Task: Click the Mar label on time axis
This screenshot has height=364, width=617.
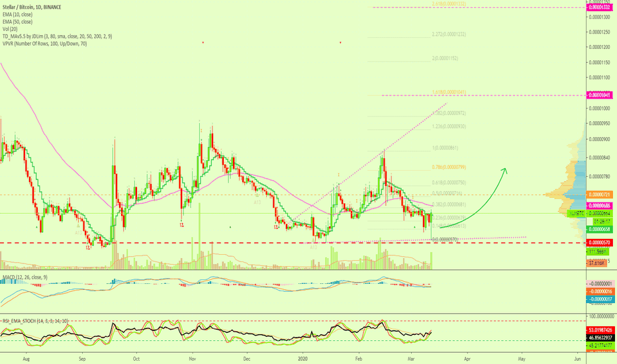Action: [x=411, y=359]
